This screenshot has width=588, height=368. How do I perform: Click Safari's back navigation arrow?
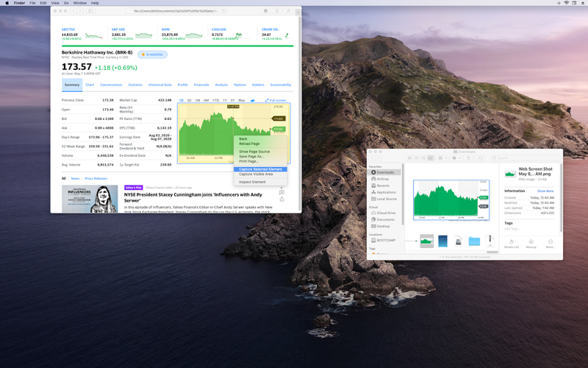coord(74,11)
